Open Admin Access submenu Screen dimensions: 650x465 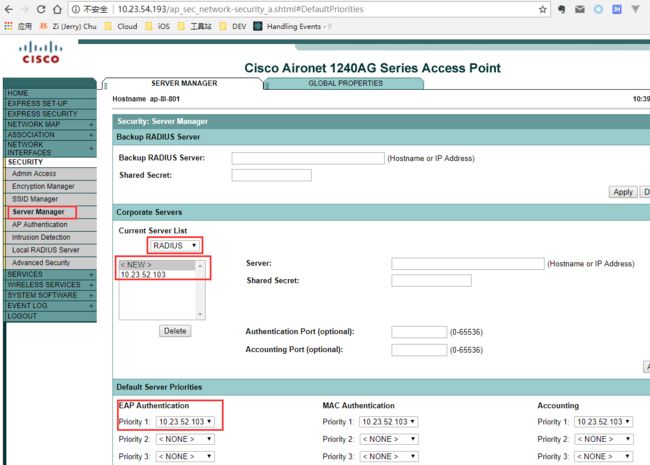tap(34, 174)
